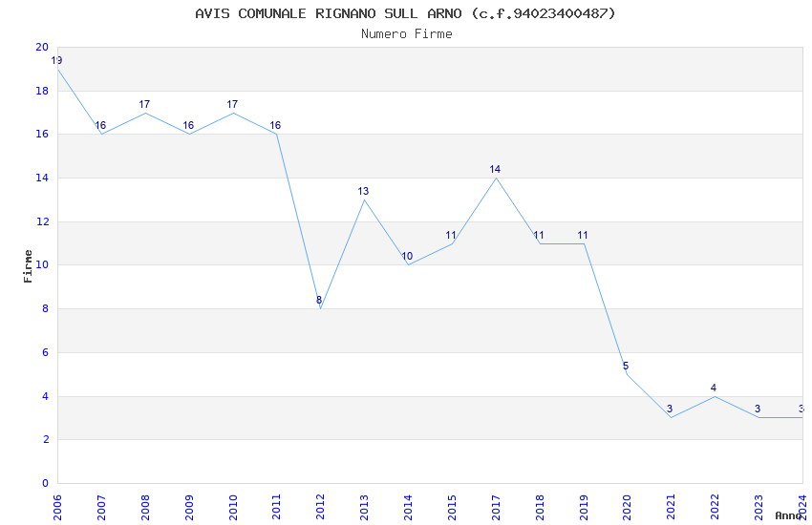Click the y-axis tick label 20
Viewport: 812px width, 525px height.
click(42, 47)
